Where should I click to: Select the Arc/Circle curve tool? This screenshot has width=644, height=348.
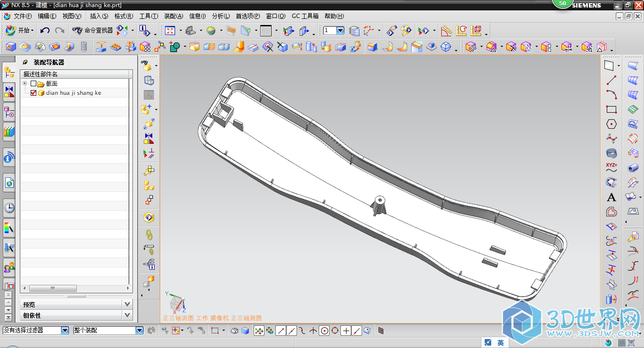pos(611,95)
